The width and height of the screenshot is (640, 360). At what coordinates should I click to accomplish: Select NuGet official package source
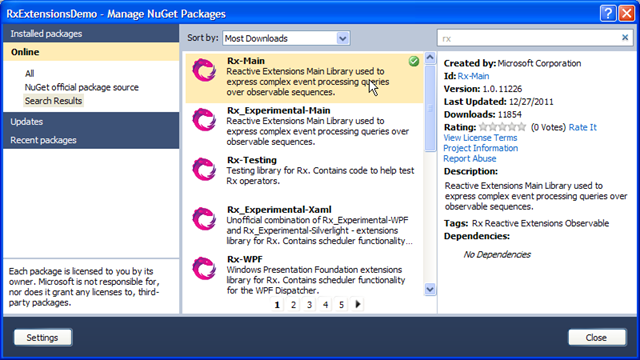point(82,87)
